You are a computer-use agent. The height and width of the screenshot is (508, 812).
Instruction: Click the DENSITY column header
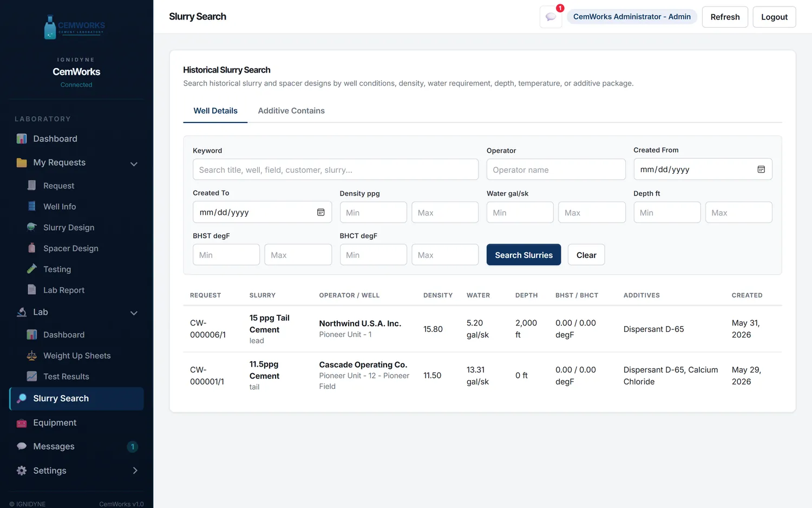pyautogui.click(x=438, y=295)
